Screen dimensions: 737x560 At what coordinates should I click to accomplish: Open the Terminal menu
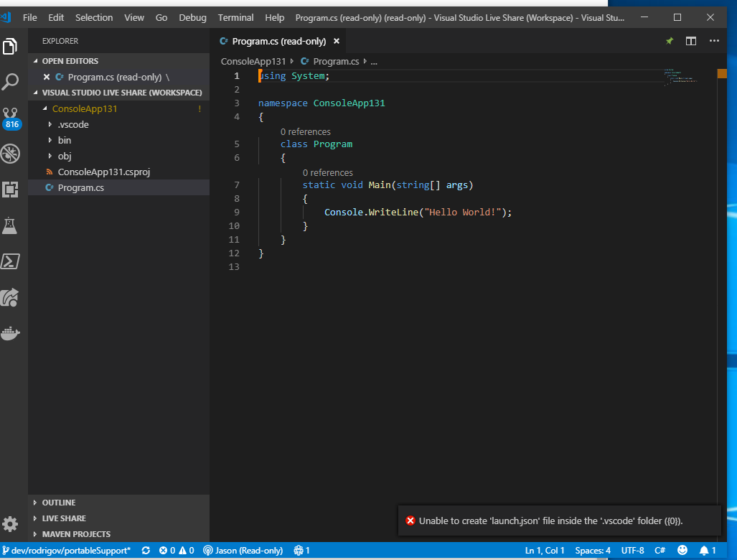click(x=235, y=17)
